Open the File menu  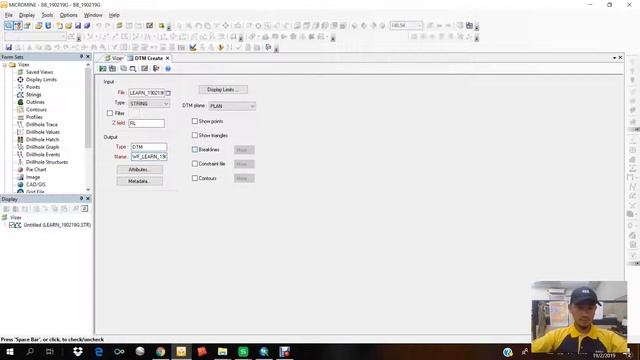[9, 15]
